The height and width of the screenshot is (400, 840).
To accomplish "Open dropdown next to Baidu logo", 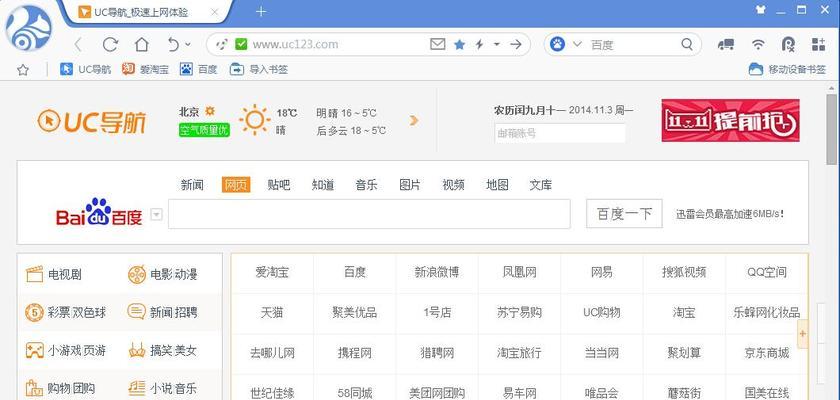I will (156, 215).
